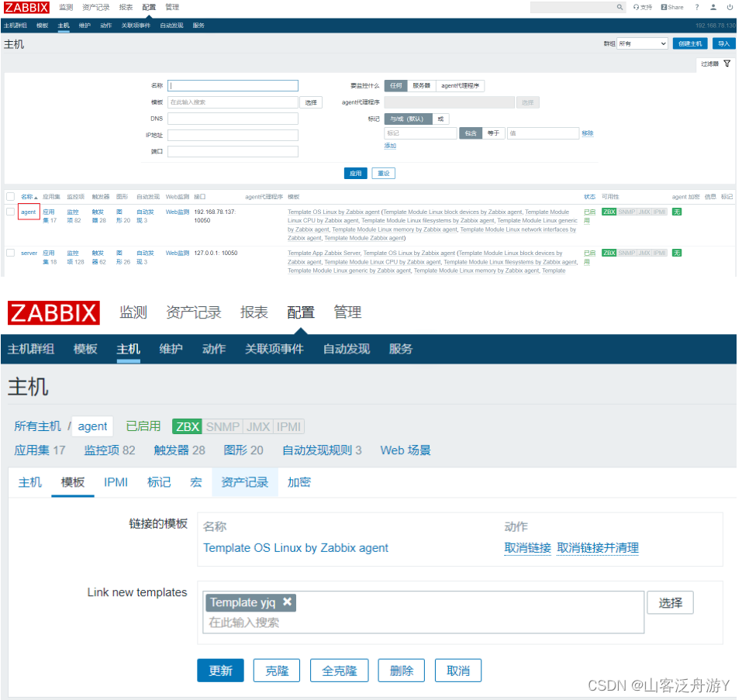Open the help question mark icon
Image resolution: width=742 pixels, height=700 pixels.
[x=697, y=8]
